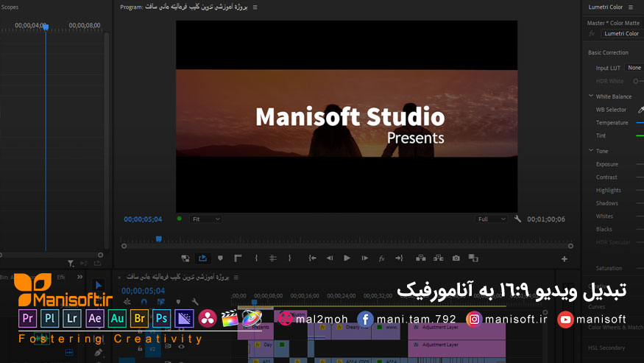Close the timeline sequence tab
Viewport: 644px width, 363px height.
click(119, 278)
